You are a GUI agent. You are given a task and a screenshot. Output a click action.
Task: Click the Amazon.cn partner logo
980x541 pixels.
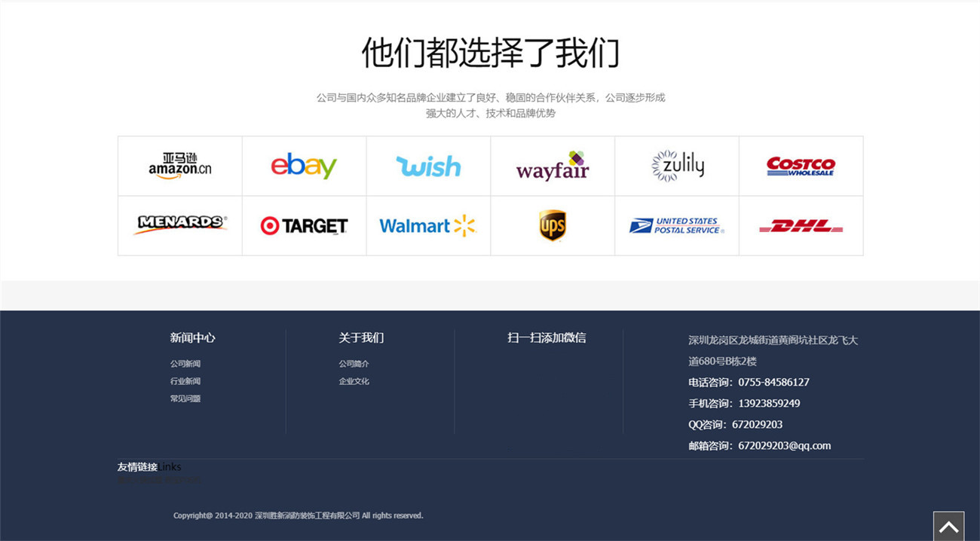[180, 166]
